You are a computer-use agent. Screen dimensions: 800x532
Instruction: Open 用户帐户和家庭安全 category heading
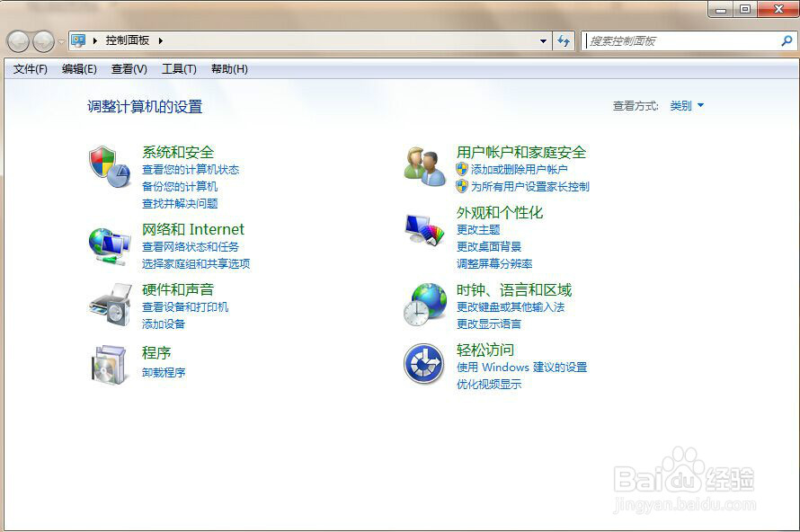coord(521,152)
